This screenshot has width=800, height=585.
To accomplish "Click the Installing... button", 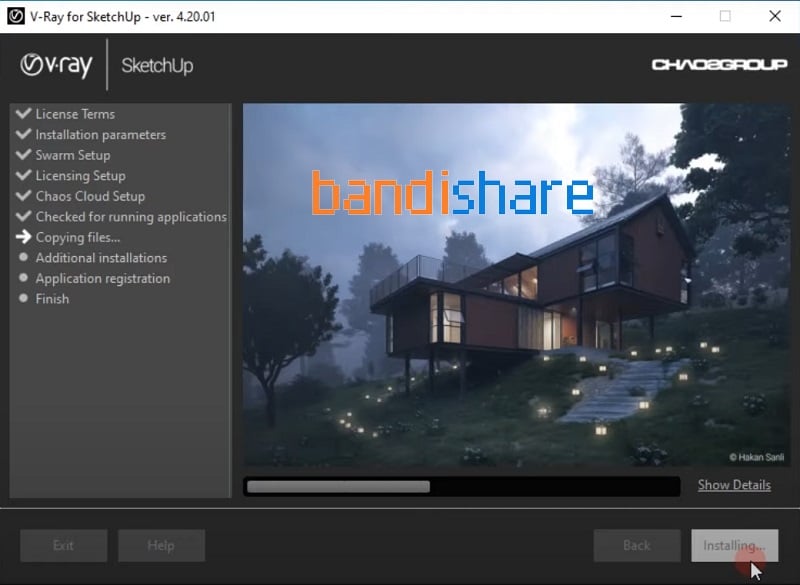I will coord(735,546).
